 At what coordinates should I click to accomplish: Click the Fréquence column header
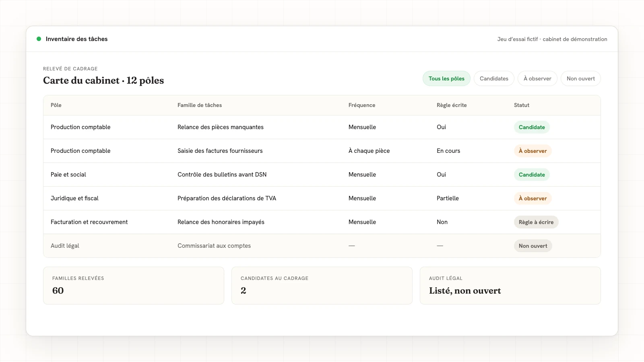point(362,105)
